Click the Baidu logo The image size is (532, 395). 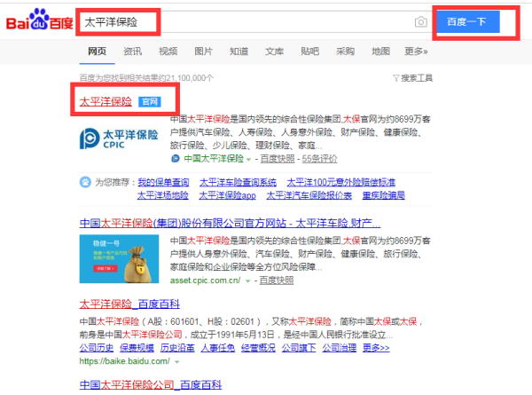[39, 20]
